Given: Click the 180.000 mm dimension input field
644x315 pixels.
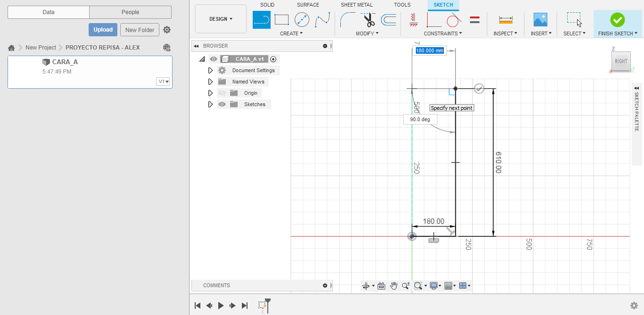Looking at the screenshot, I should pos(429,50).
